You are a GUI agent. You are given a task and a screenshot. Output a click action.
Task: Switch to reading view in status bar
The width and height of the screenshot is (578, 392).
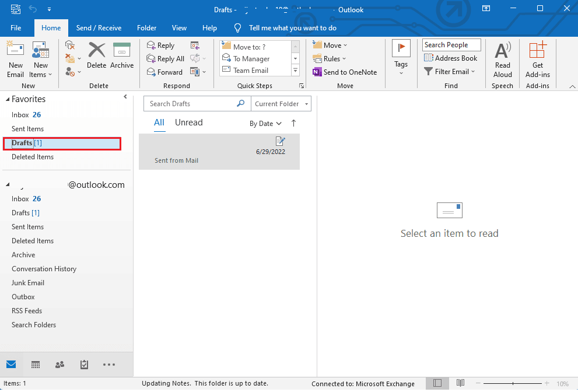[460, 383]
